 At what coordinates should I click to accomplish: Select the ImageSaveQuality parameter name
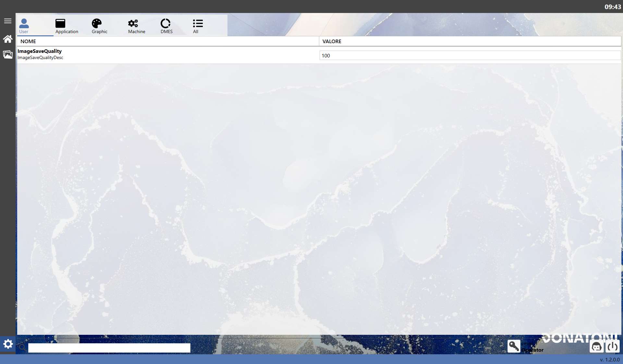[x=40, y=51]
